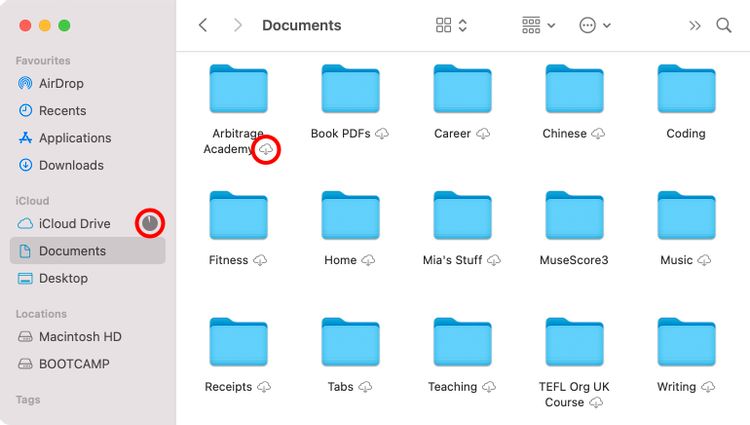
Task: Open Recents in the sidebar
Action: pos(87,110)
